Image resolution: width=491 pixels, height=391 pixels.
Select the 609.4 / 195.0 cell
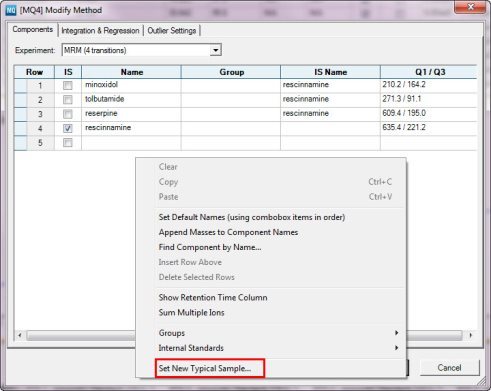429,114
